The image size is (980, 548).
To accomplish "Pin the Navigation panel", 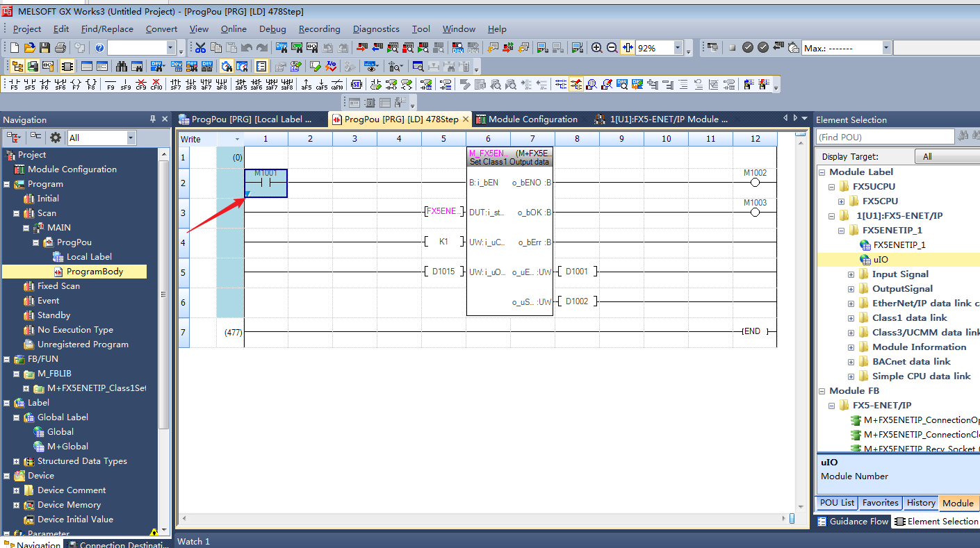I will [153, 119].
